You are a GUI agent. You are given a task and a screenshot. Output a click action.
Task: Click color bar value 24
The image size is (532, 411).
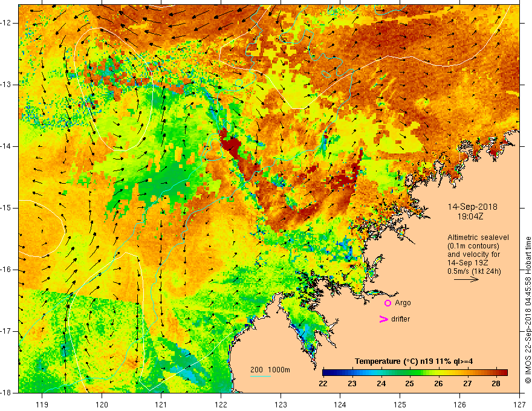pyautogui.click(x=381, y=384)
